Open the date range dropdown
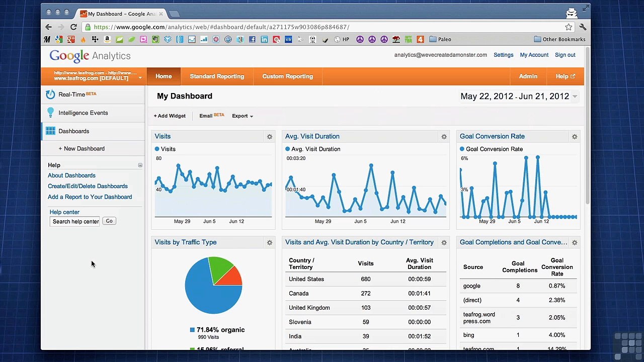 pos(519,97)
